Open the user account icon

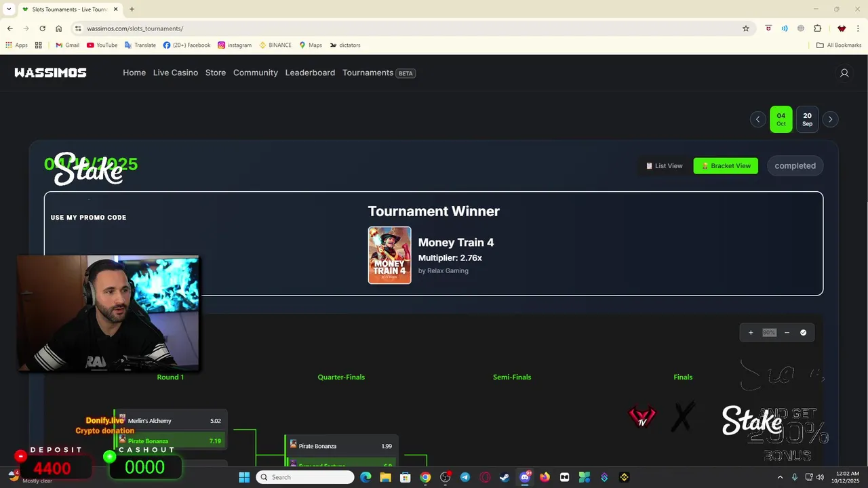pyautogui.click(x=844, y=73)
